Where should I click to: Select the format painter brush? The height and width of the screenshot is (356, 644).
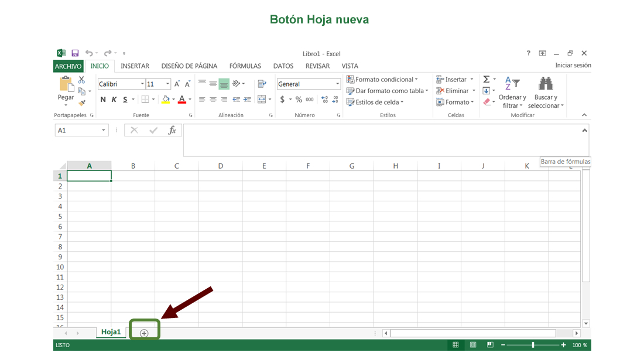coord(82,102)
